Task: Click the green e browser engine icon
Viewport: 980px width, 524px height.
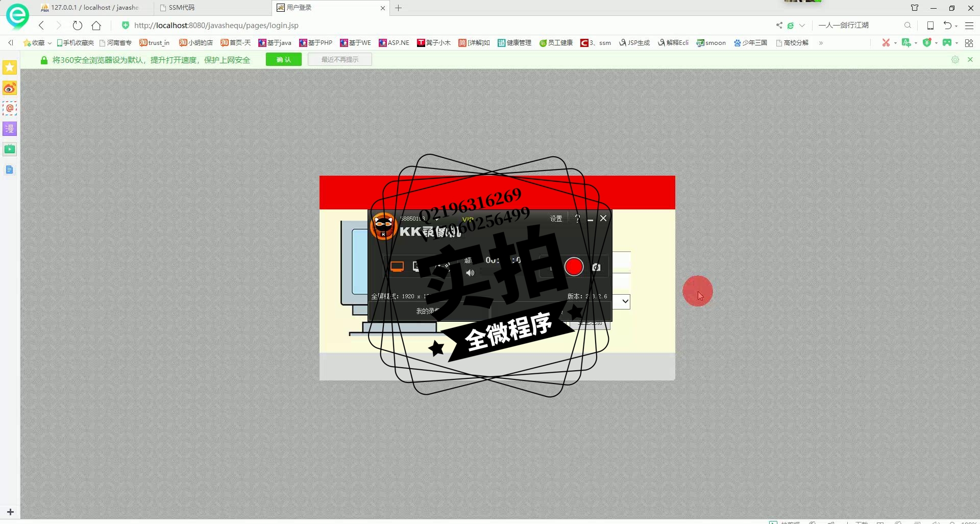Action: point(790,25)
